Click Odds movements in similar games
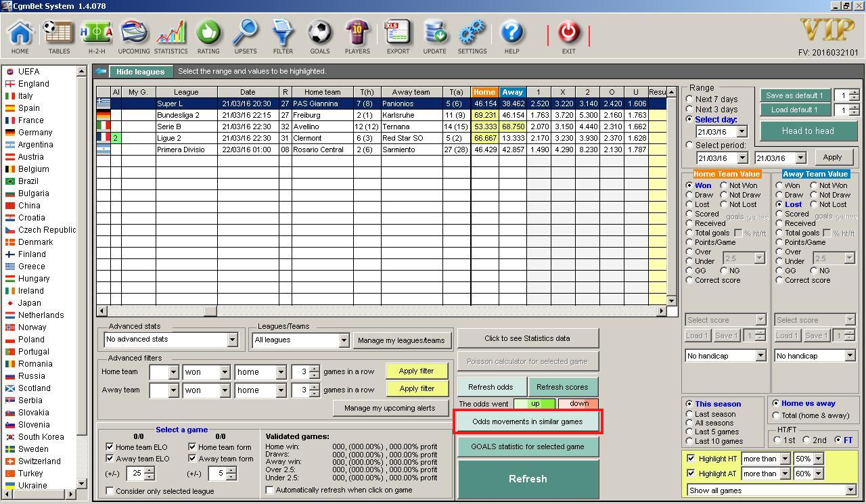This screenshot has height=504, width=866. (x=528, y=421)
